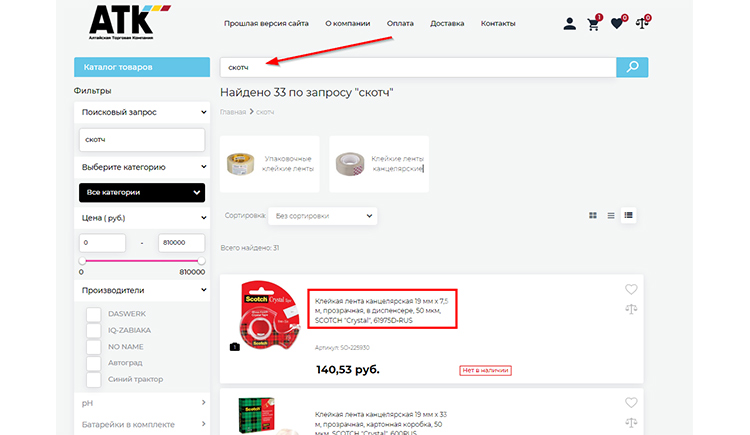Image resolution: width=750 pixels, height=435 pixels.
Task: Enable the Синий трактор manufacturer filter
Action: [93, 379]
